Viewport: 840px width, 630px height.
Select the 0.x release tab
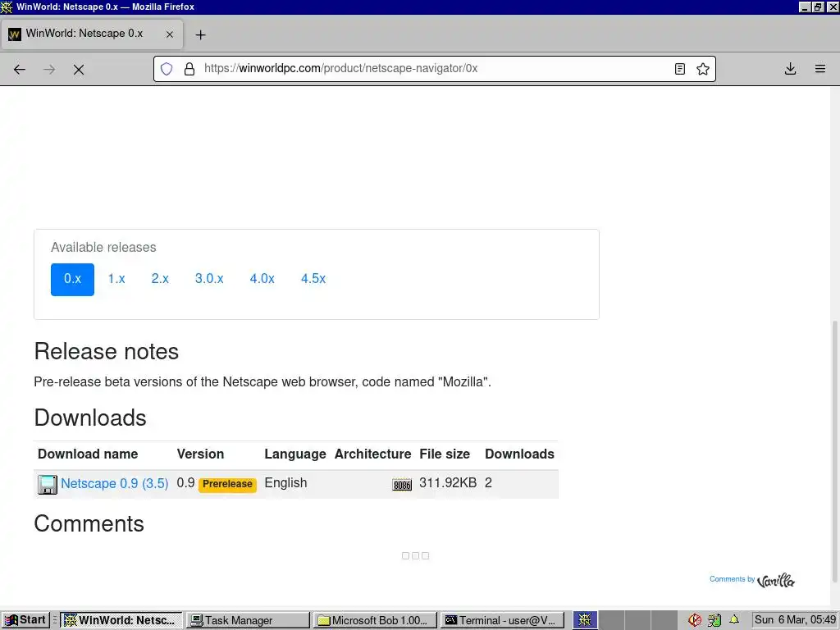click(72, 279)
